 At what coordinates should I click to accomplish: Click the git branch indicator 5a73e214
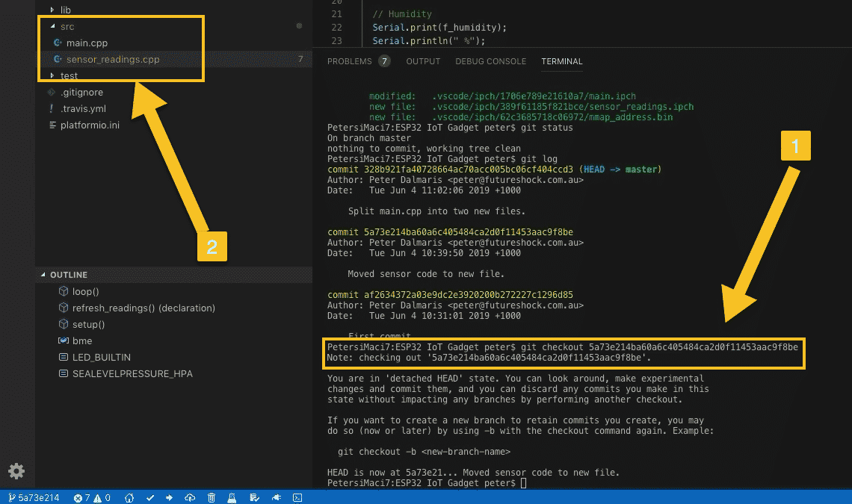34,497
